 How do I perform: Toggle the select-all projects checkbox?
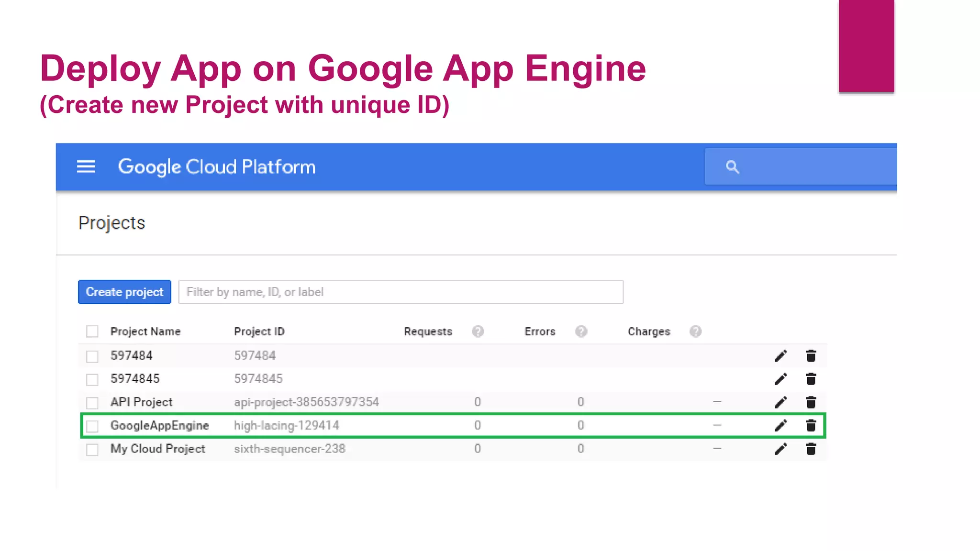click(92, 331)
